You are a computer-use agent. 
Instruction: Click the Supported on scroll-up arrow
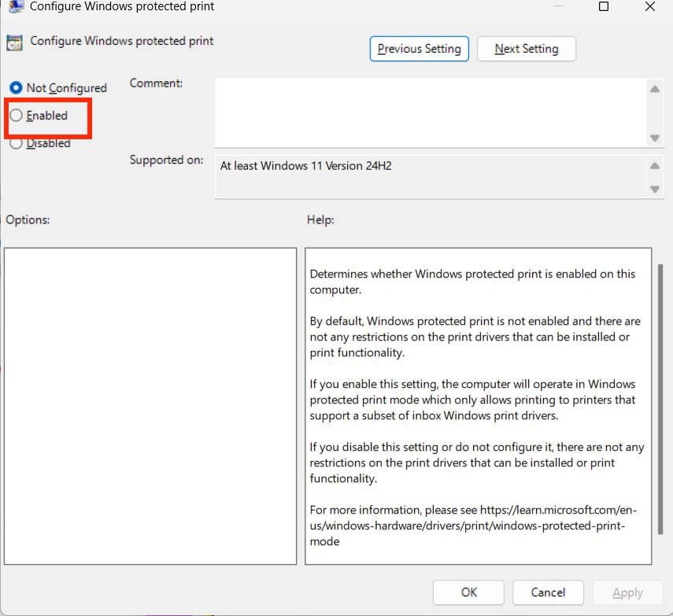click(x=656, y=165)
